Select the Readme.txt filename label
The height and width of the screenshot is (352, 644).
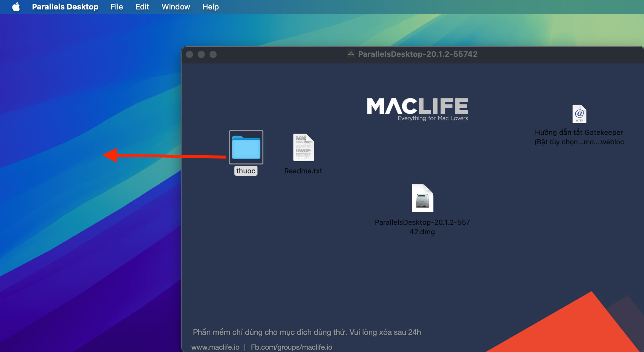(x=303, y=171)
